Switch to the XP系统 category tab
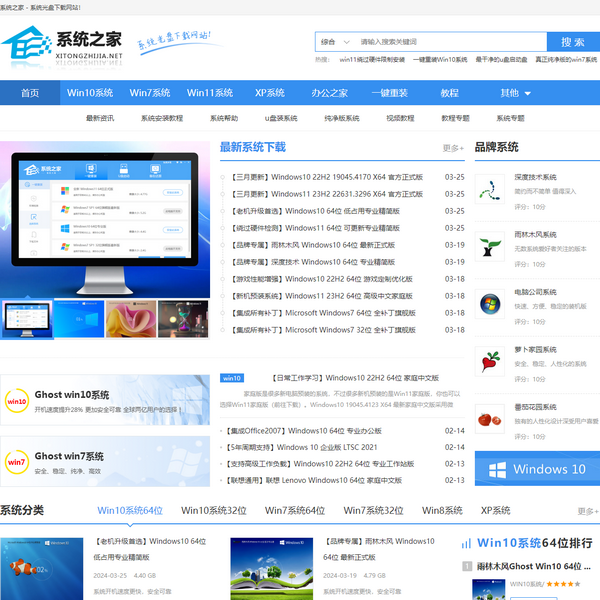The height and width of the screenshot is (600, 600). point(495,511)
